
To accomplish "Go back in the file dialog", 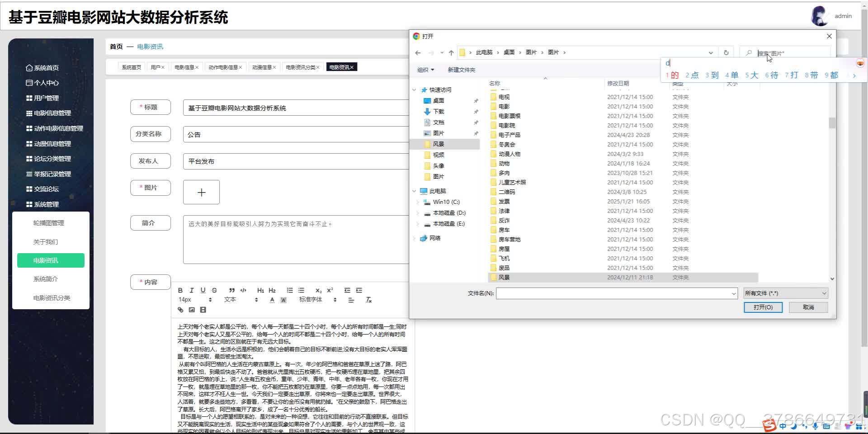I will pyautogui.click(x=418, y=52).
